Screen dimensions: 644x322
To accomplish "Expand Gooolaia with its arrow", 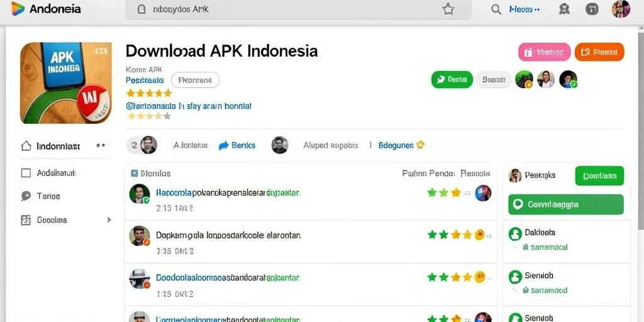I will pyautogui.click(x=109, y=219).
